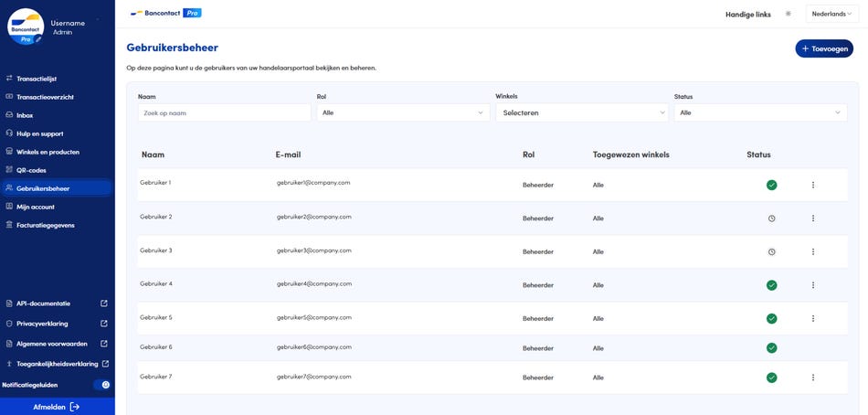Click the green active checkmark for Gebruiker 5

pyautogui.click(x=771, y=319)
